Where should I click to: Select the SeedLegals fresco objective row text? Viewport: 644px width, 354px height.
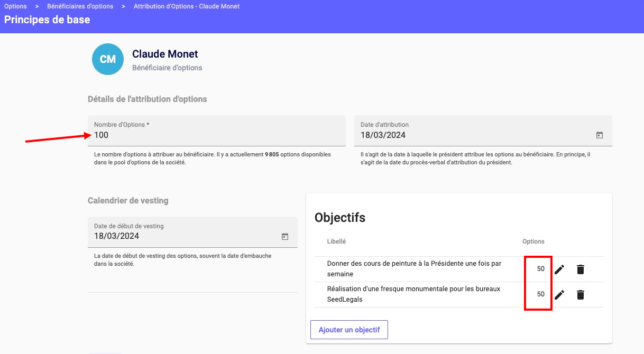coord(413,294)
